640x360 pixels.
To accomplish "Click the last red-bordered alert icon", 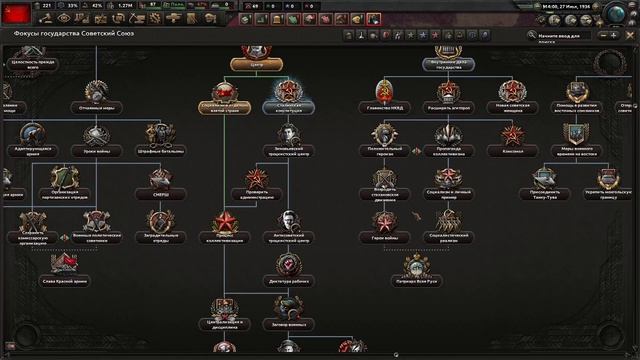I will [x=373, y=19].
